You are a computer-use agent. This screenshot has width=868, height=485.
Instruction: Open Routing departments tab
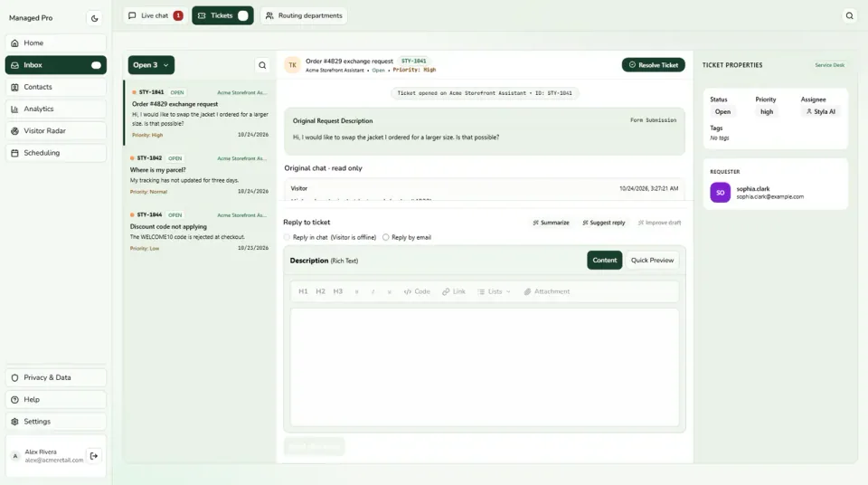(304, 15)
